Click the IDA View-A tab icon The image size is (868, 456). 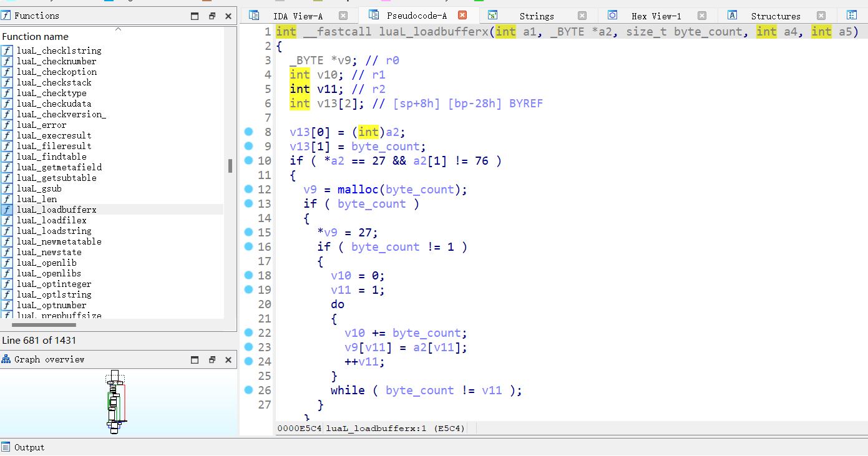(x=254, y=16)
